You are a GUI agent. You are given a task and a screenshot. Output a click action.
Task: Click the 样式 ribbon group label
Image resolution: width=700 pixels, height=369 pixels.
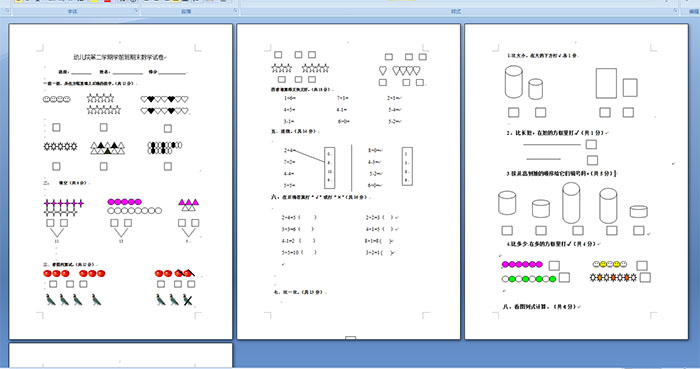click(456, 12)
